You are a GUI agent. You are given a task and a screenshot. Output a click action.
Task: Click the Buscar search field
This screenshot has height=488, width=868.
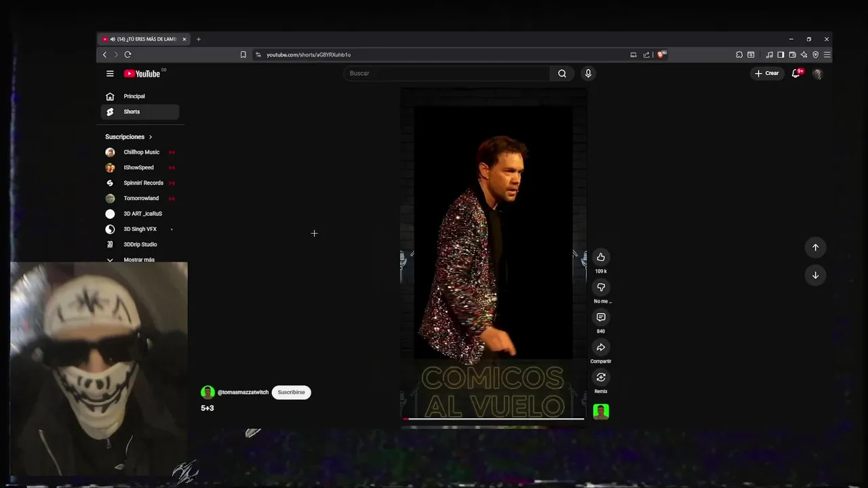coord(448,73)
